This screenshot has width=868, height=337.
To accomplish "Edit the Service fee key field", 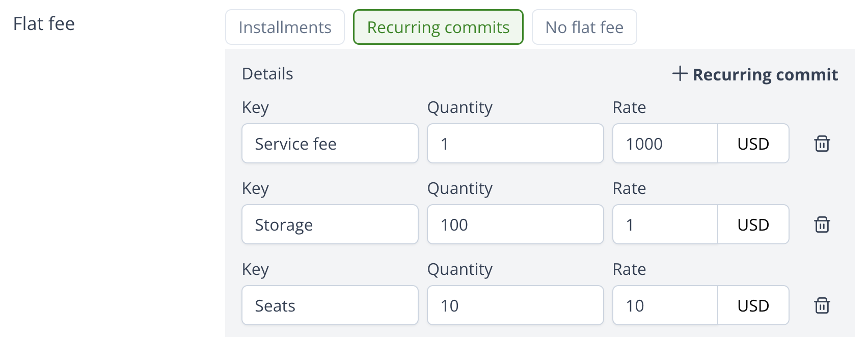I will coord(330,144).
